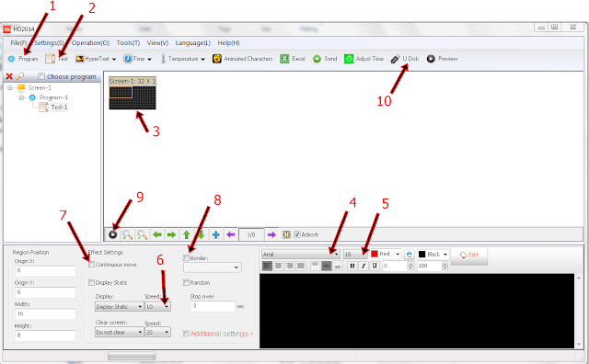Apply italic formatting with I button
This screenshot has height=364, width=589.
click(364, 266)
